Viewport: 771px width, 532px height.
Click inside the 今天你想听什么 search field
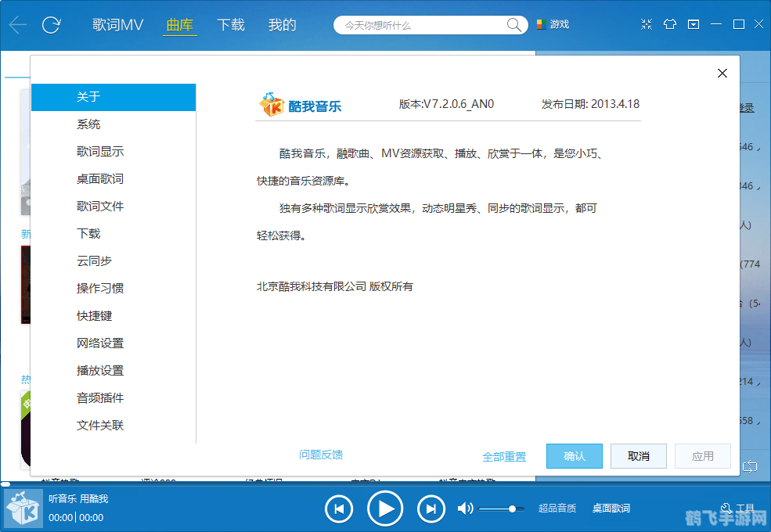coord(423,24)
